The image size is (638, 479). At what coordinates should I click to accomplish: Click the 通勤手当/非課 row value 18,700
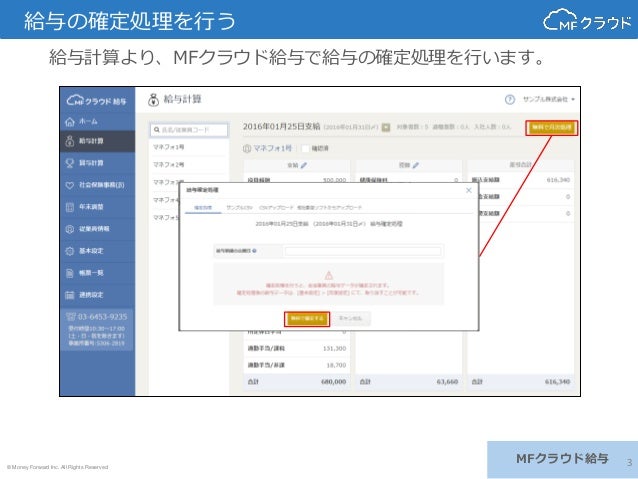pyautogui.click(x=336, y=365)
